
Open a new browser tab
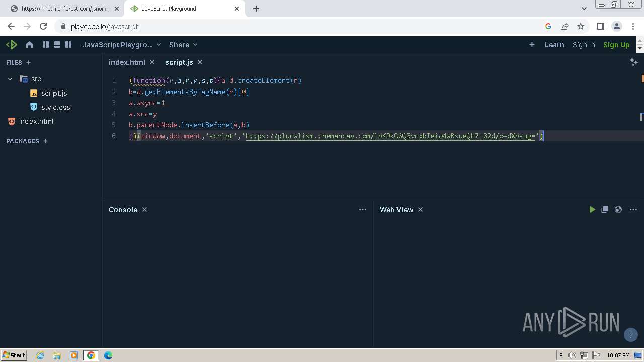click(256, 9)
